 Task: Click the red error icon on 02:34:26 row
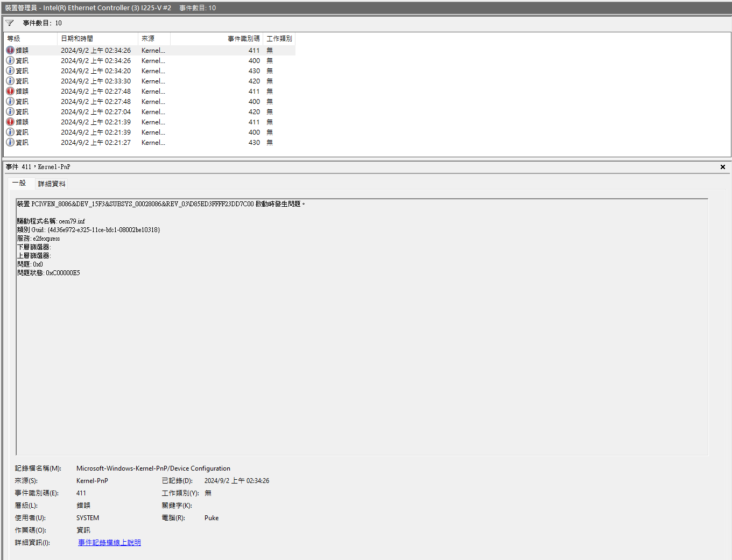click(10, 50)
